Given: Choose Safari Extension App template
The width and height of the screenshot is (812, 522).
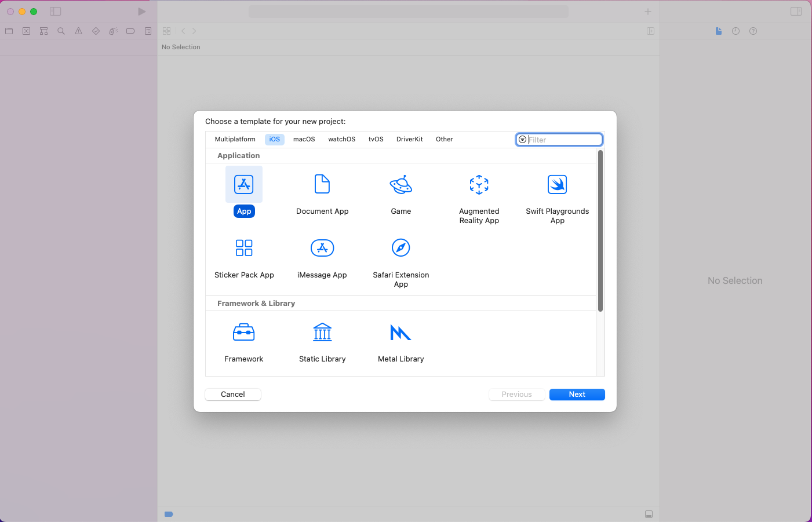Looking at the screenshot, I should point(401,248).
